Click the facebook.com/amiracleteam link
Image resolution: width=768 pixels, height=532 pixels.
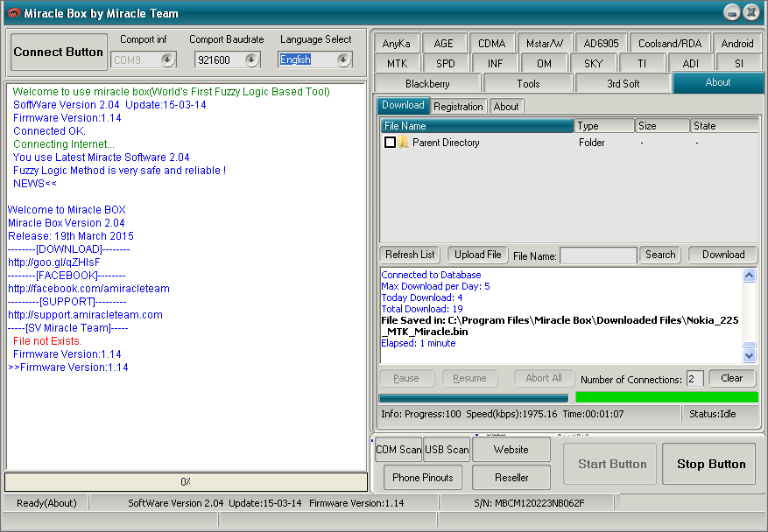(88, 289)
